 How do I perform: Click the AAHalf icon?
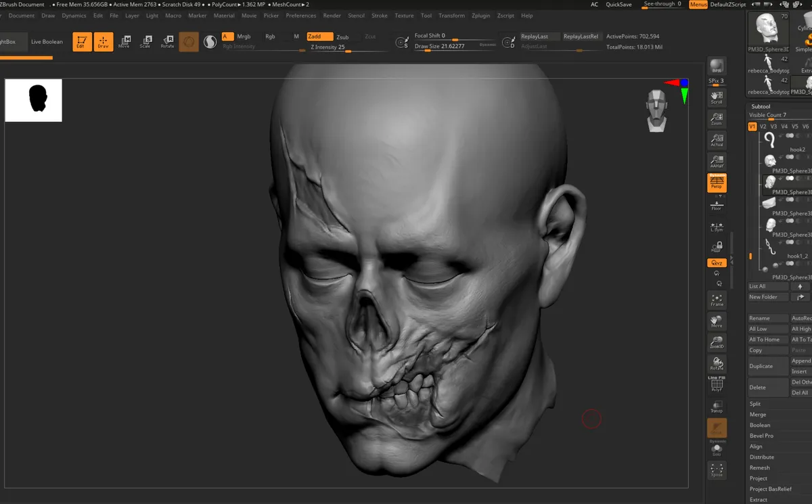coord(717,161)
